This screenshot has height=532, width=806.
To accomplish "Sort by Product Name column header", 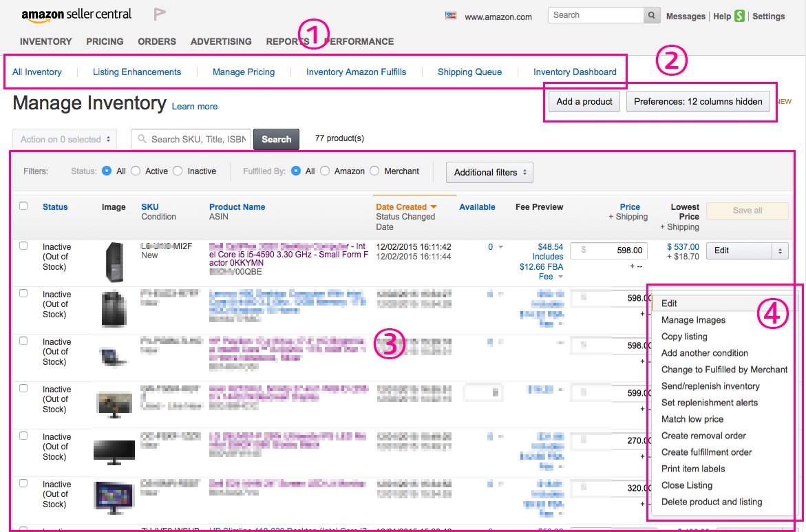I will click(237, 207).
